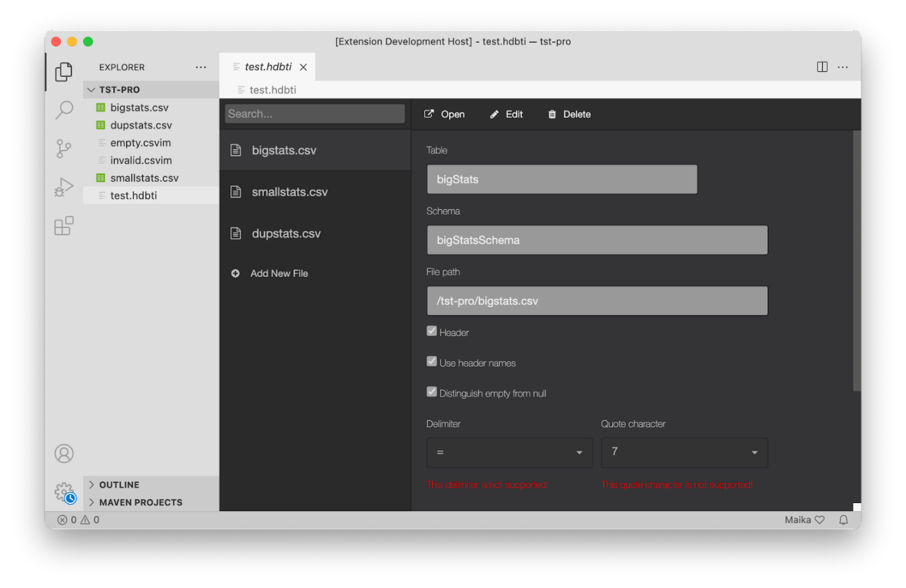Open the Quote character dropdown
The image size is (906, 588).
(x=685, y=452)
